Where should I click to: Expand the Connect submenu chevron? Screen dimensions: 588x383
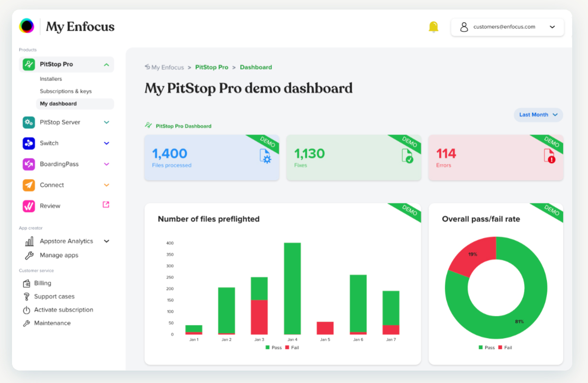pyautogui.click(x=106, y=185)
